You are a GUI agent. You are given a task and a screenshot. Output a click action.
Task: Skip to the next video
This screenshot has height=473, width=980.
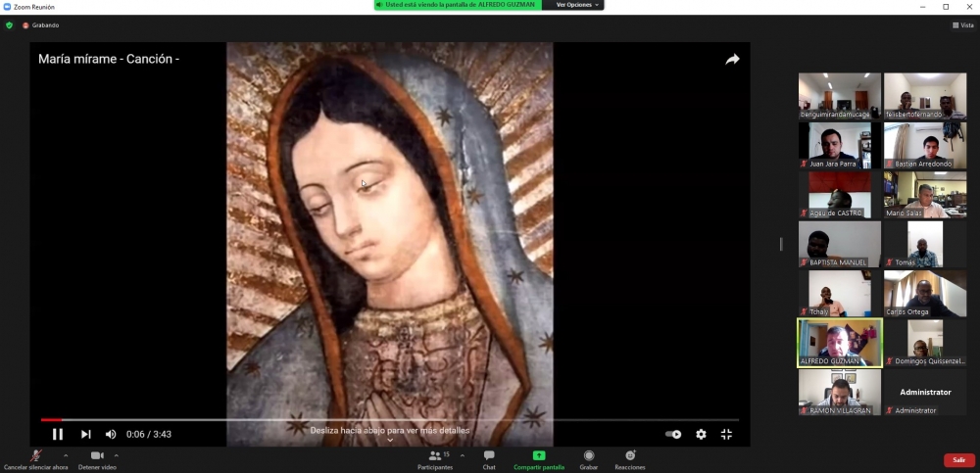pos(86,434)
